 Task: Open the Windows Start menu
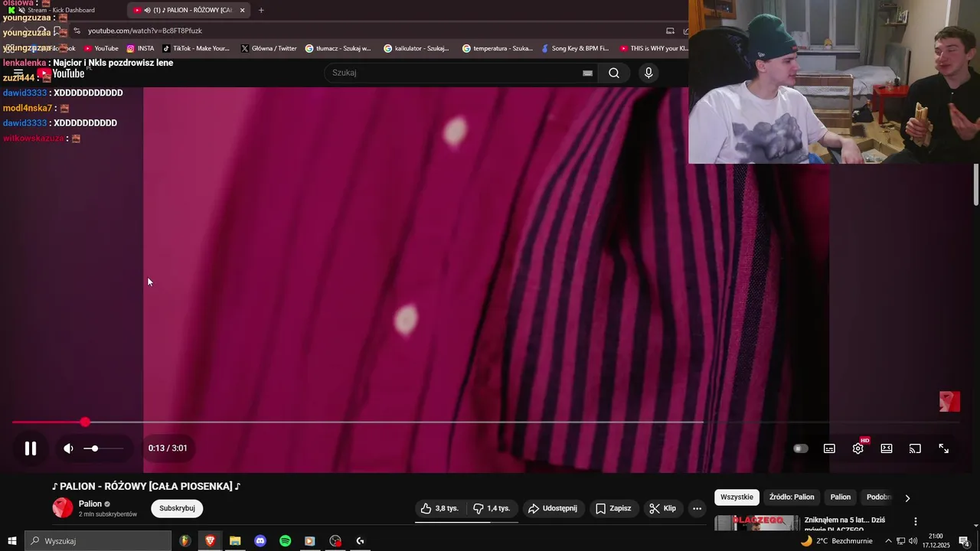pyautogui.click(x=11, y=541)
